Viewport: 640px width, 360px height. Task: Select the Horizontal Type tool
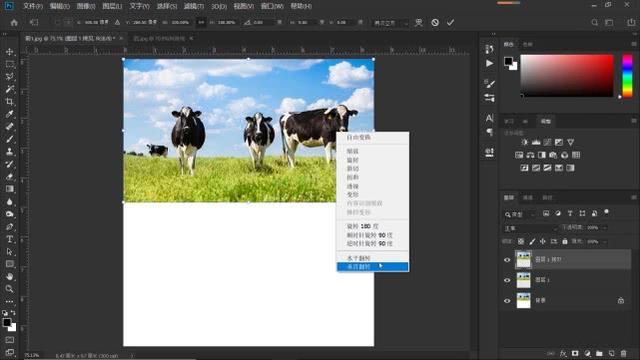10,239
